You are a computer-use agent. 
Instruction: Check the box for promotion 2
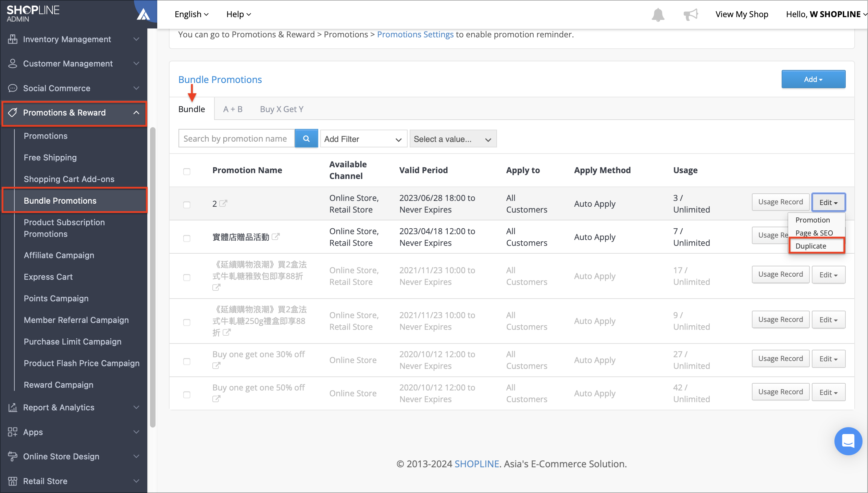pos(187,205)
